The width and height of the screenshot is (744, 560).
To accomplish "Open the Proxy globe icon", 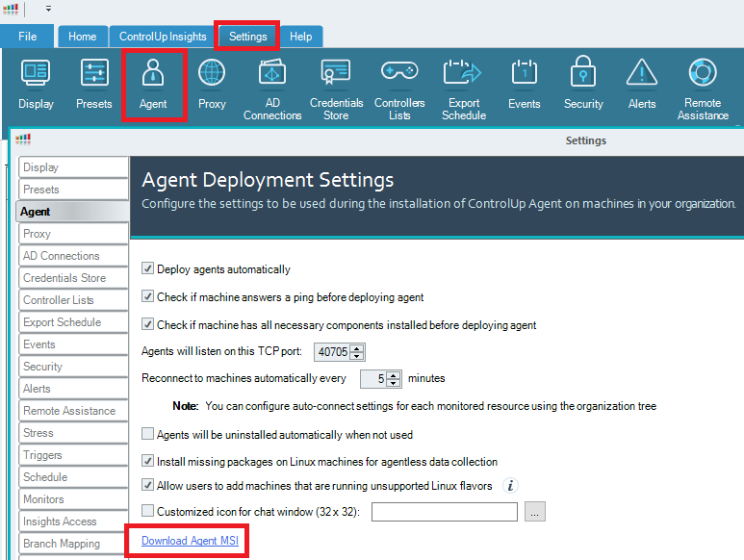I will tap(212, 84).
